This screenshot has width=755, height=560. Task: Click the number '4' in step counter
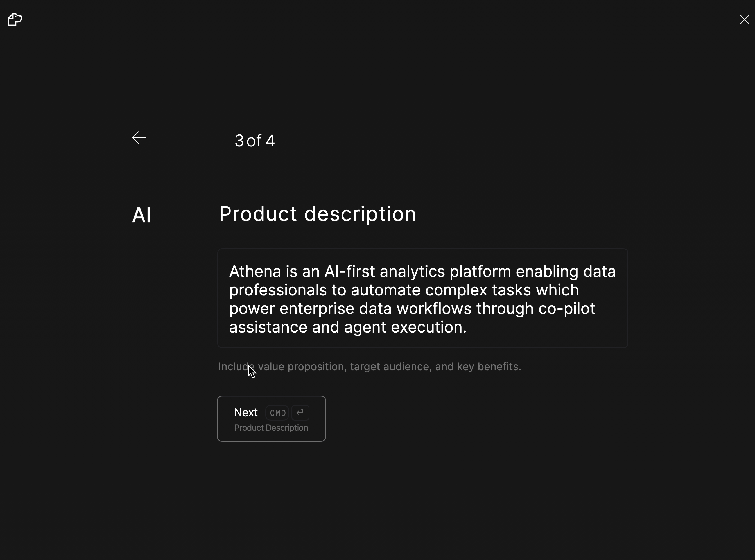click(x=270, y=141)
